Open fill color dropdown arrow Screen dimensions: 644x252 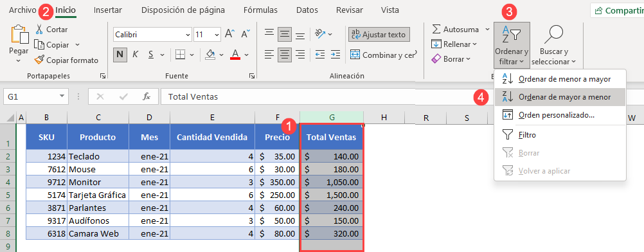(x=221, y=54)
